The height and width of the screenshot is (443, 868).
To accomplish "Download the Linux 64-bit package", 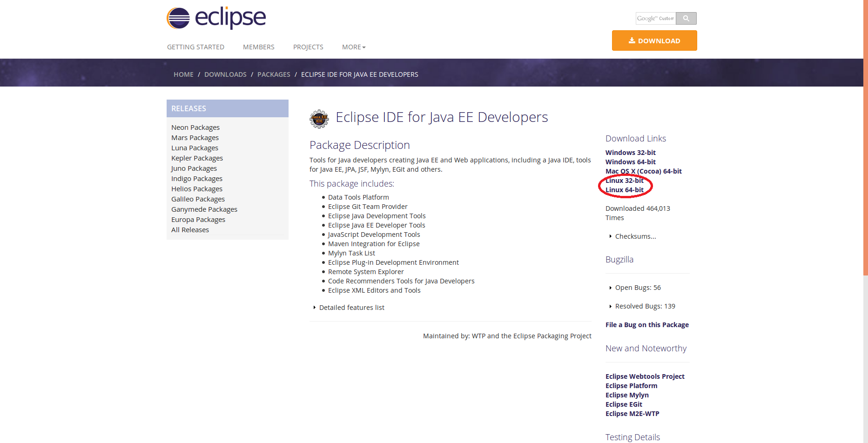I will pos(625,190).
